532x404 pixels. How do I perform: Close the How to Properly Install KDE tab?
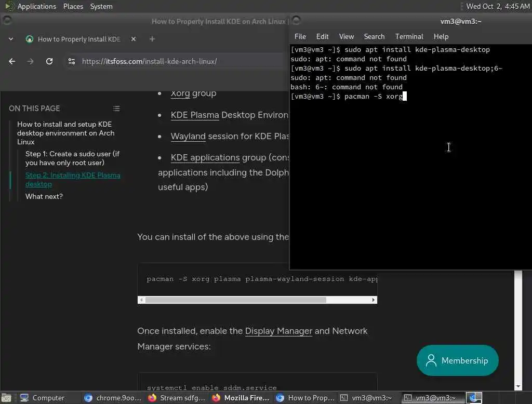click(134, 39)
